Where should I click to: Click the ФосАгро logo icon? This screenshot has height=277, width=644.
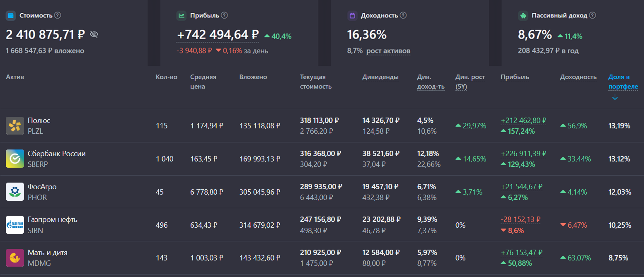15,192
